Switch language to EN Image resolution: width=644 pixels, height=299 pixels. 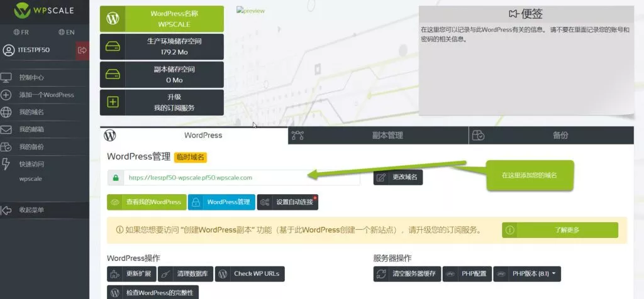[67, 32]
